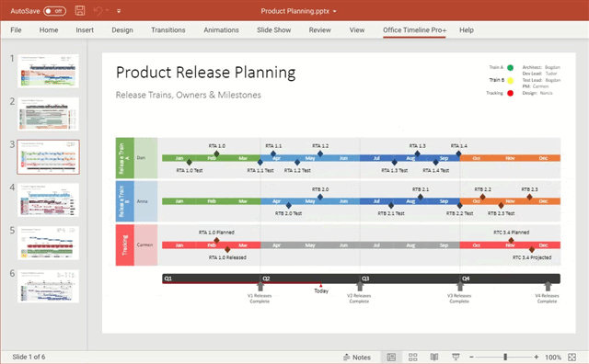
Task: Switch to Slide Show tab
Action: pyautogui.click(x=274, y=30)
